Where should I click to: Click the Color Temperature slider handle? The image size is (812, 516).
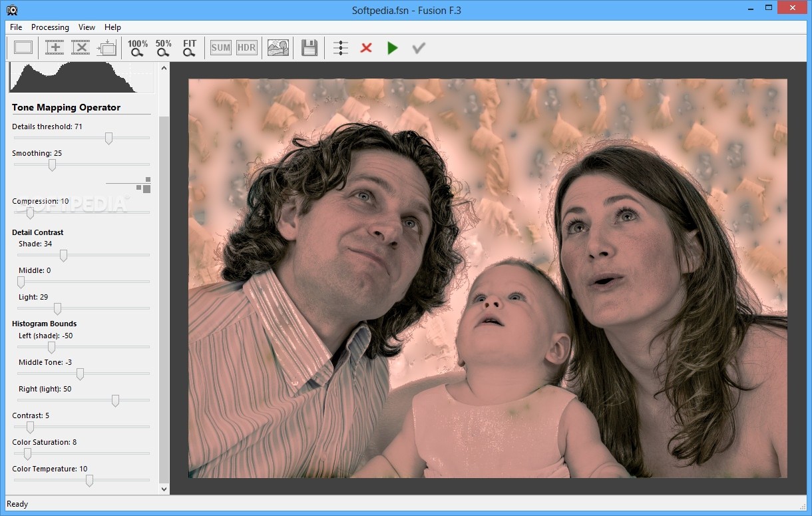pyautogui.click(x=89, y=480)
